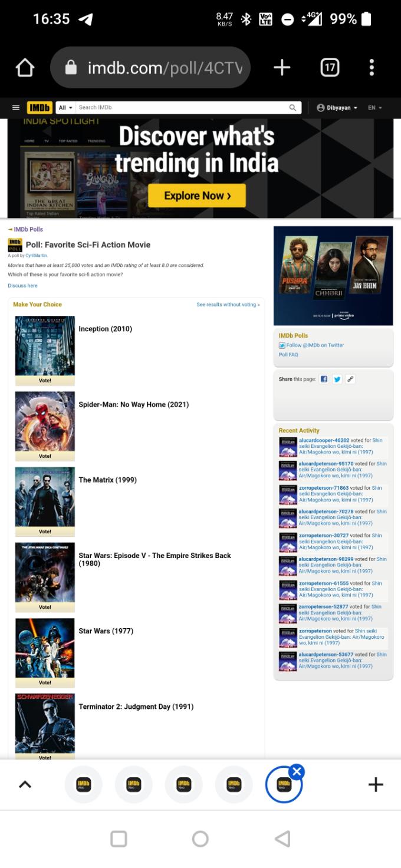The image size is (401, 868).
Task: Open See results without voting link
Action: [228, 305]
